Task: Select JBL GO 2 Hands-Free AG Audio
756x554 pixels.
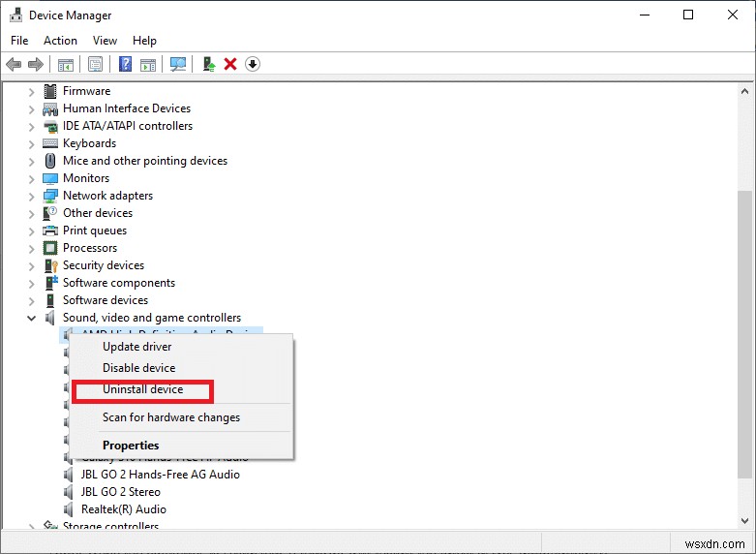Action: point(160,475)
